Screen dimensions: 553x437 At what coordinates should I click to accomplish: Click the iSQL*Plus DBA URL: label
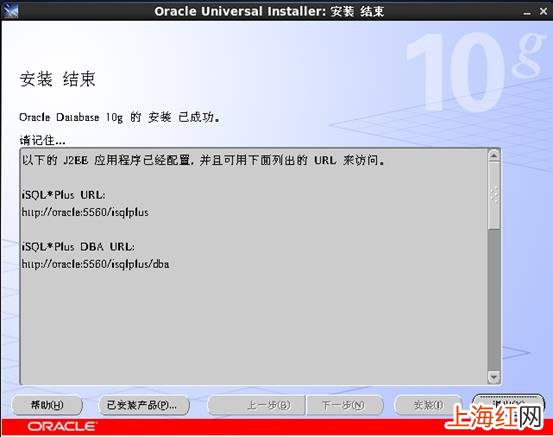point(78,247)
